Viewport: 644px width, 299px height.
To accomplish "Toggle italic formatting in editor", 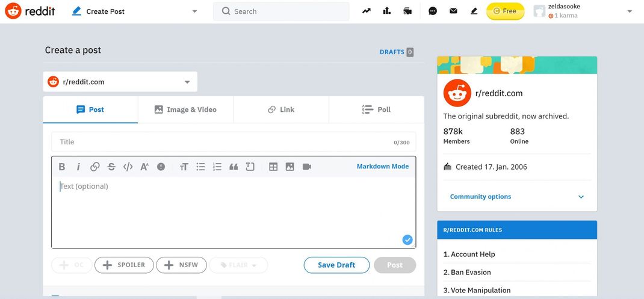I will click(78, 166).
